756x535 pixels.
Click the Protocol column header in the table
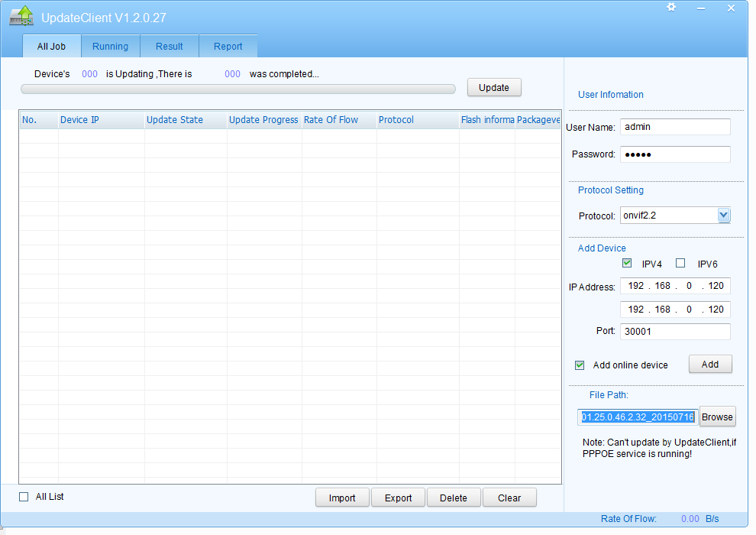418,120
